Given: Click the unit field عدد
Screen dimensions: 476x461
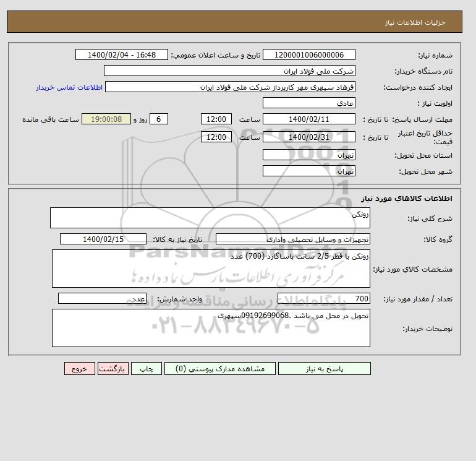Looking at the screenshot, I should pyautogui.click(x=102, y=298).
